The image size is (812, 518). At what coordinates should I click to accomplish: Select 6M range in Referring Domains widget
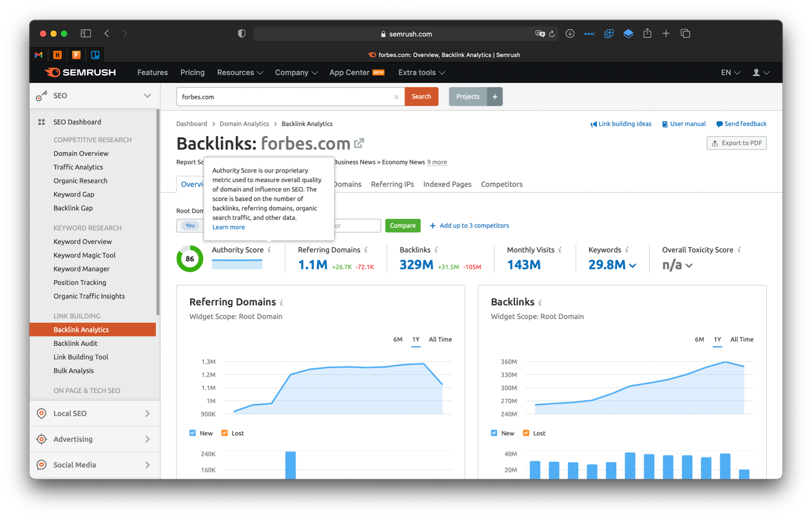(x=398, y=339)
